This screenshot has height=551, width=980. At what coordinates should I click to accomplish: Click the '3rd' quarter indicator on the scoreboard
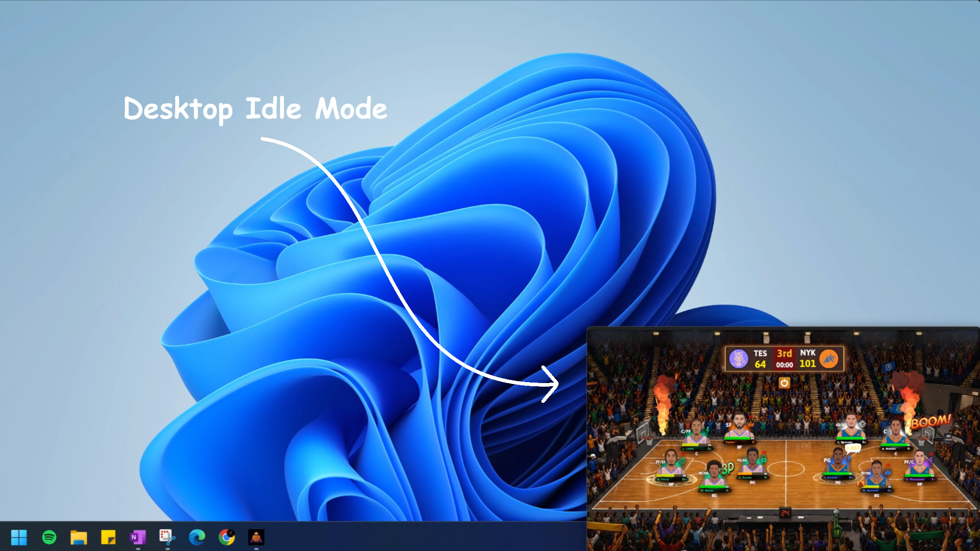[784, 353]
